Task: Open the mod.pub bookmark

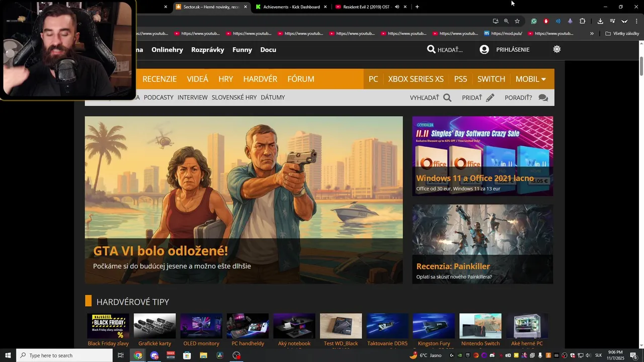Action: click(x=503, y=34)
